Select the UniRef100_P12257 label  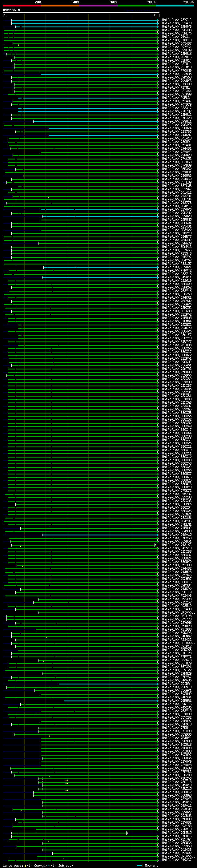pos(176,603)
